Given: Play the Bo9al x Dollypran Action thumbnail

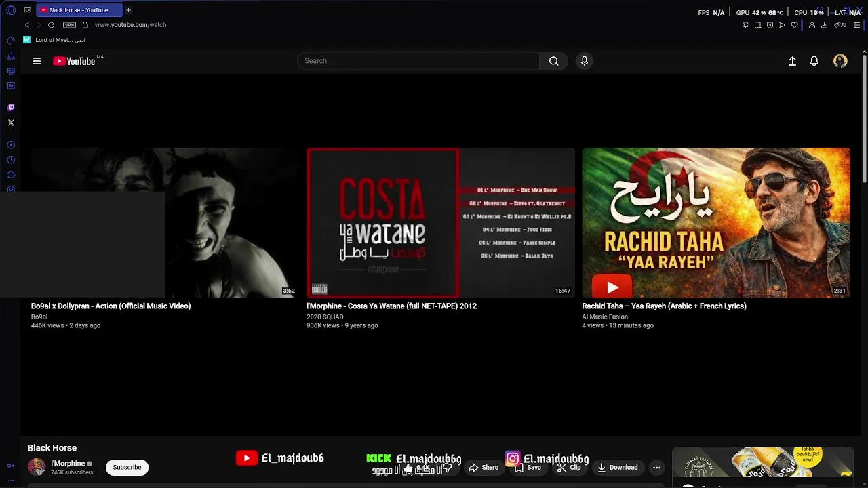Looking at the screenshot, I should 164,223.
